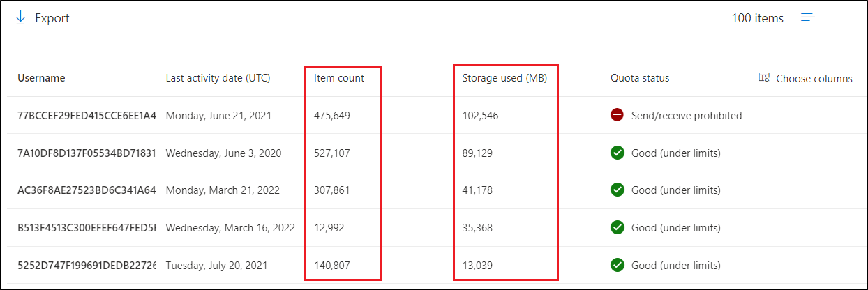Viewport: 868px width, 290px height.
Task: Click green check icon for 5252D747F199 user
Action: pyautogui.click(x=617, y=265)
